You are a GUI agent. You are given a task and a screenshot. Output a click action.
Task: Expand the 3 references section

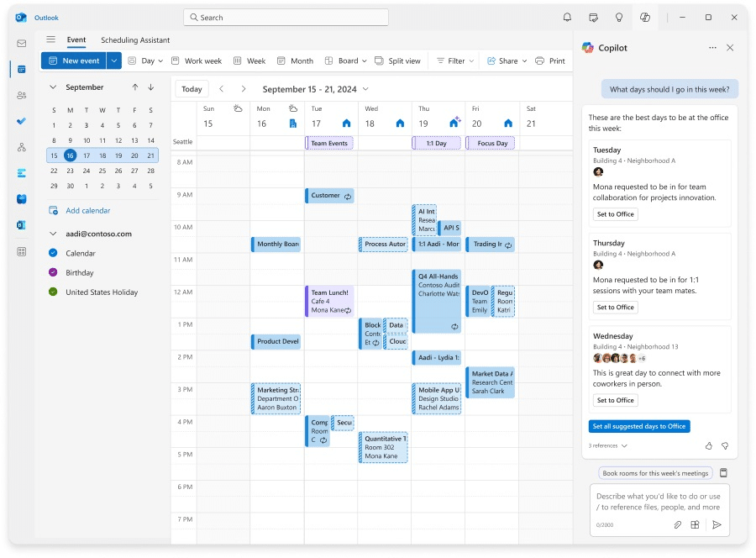click(x=607, y=445)
